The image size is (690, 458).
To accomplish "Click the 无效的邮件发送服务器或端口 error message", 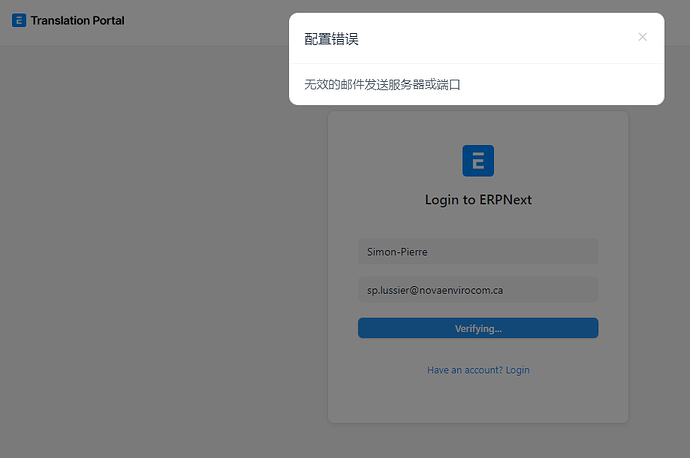I will tap(382, 84).
